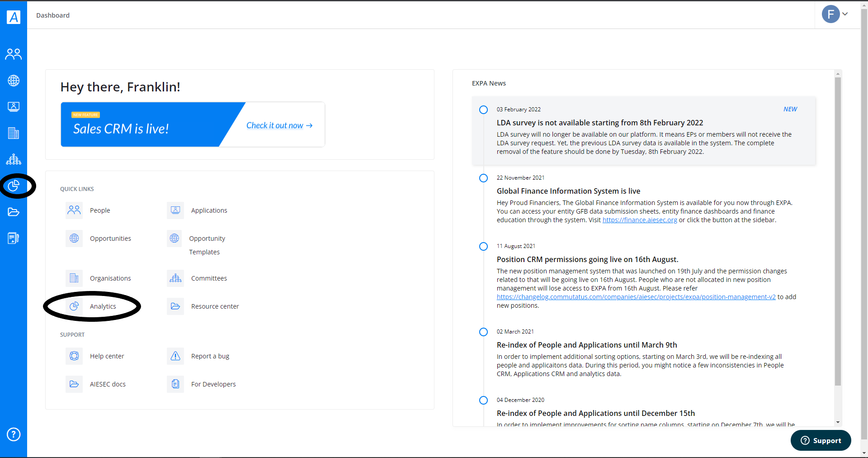Select LDA survey news headline
The width and height of the screenshot is (868, 458).
(600, 123)
